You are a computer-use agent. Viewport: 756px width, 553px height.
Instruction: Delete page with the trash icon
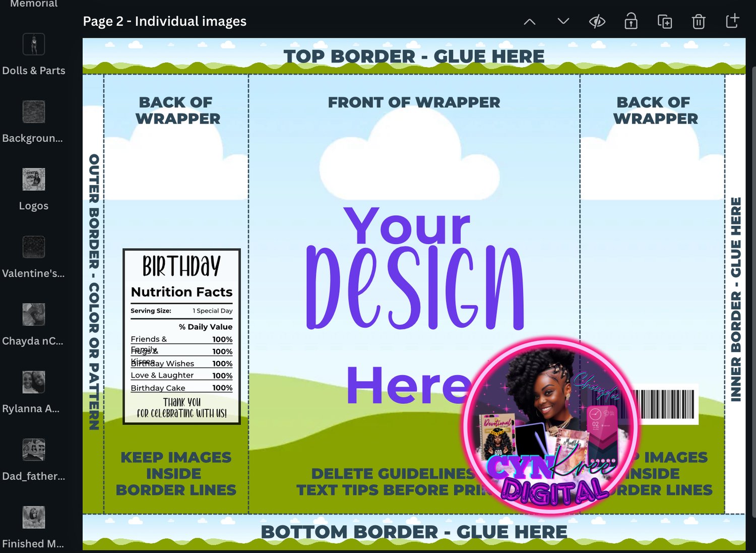(x=699, y=22)
